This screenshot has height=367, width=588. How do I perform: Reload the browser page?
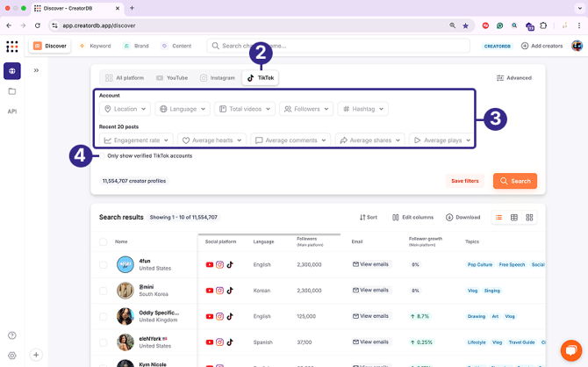(x=38, y=25)
